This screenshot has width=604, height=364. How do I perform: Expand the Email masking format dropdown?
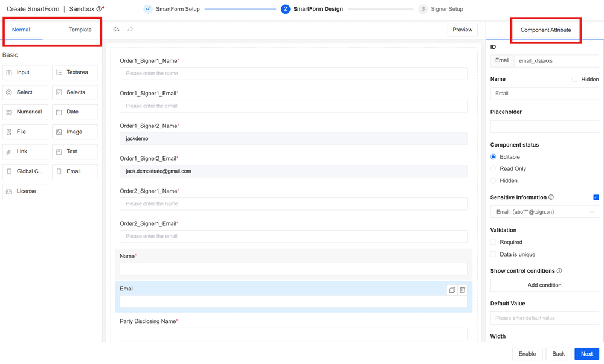[544, 212]
